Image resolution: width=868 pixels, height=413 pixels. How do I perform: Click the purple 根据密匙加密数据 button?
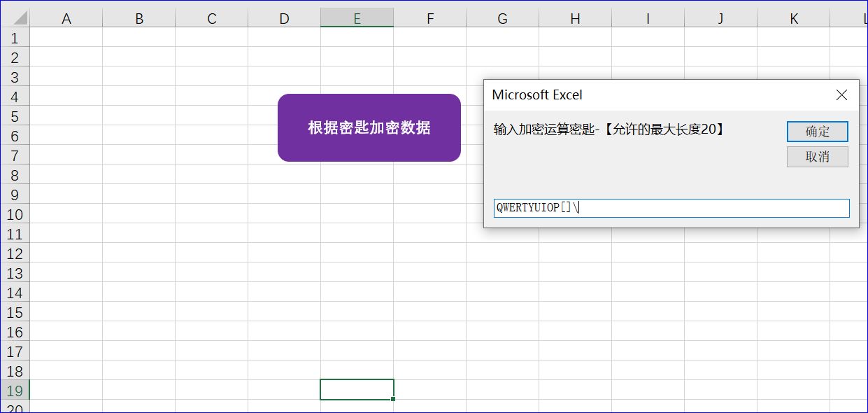pyautogui.click(x=369, y=127)
